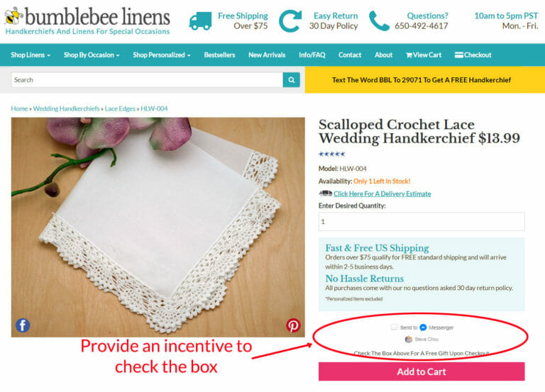
Task: Click the phone handset icon
Action: (378, 21)
